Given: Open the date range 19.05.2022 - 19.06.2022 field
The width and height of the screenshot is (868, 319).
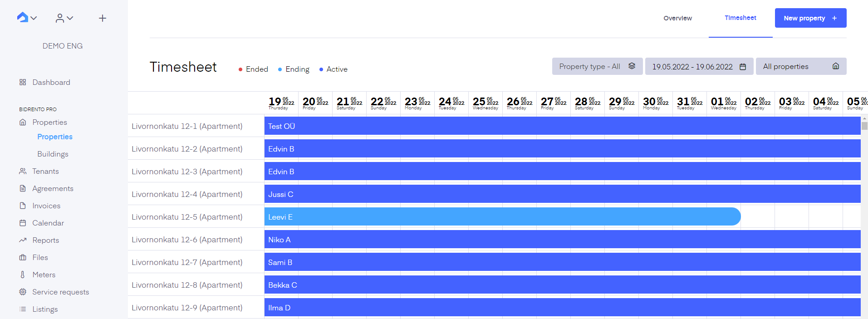Looking at the screenshot, I should pyautogui.click(x=699, y=66).
